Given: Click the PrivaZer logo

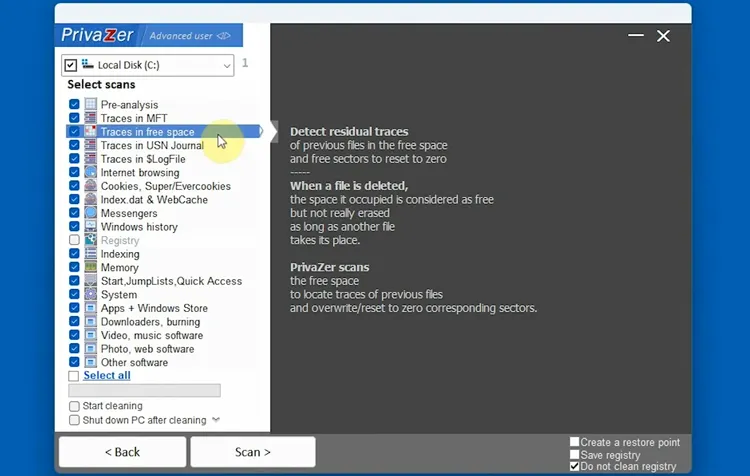Looking at the screenshot, I should [98, 35].
